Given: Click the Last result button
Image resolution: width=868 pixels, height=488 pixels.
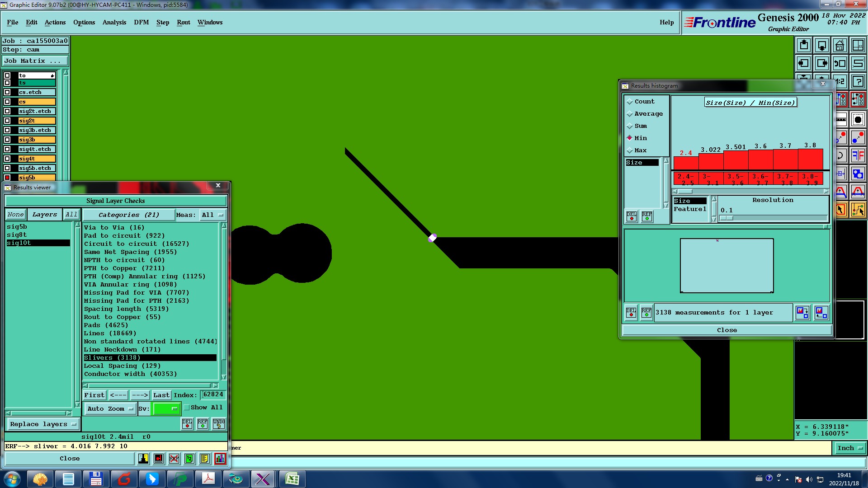Looking at the screenshot, I should [161, 395].
